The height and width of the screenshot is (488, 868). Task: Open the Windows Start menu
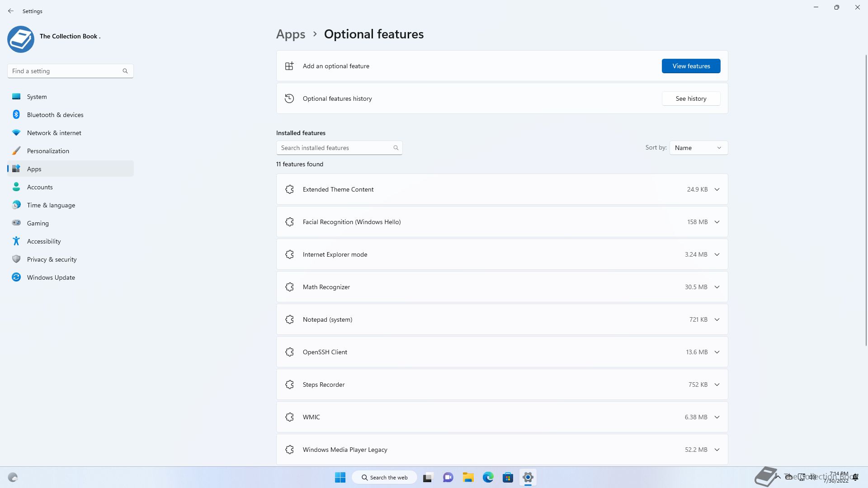340,477
